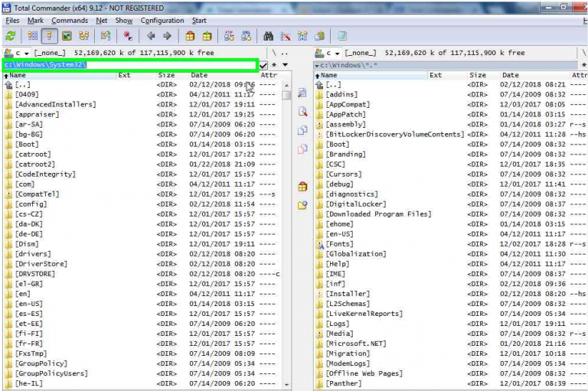The width and height of the screenshot is (588, 391).
Task: Open the Commands menu
Action: pos(69,21)
